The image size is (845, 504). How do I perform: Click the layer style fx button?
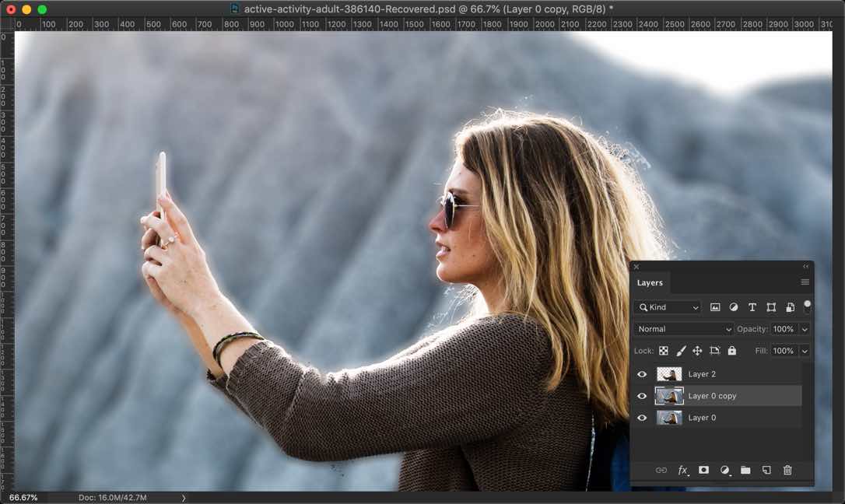682,471
